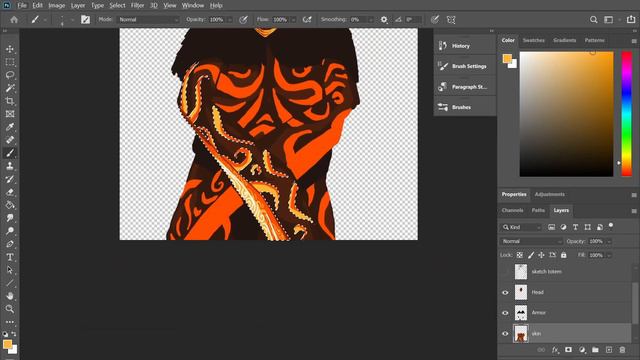Image resolution: width=640 pixels, height=360 pixels.
Task: Select the Hand tool
Action: coord(10,296)
